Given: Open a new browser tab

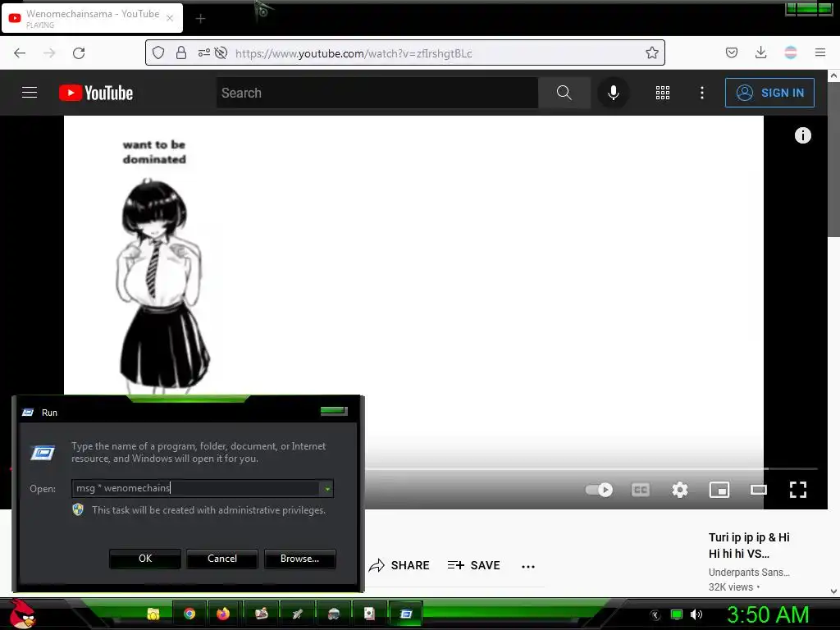Looking at the screenshot, I should coord(200,19).
